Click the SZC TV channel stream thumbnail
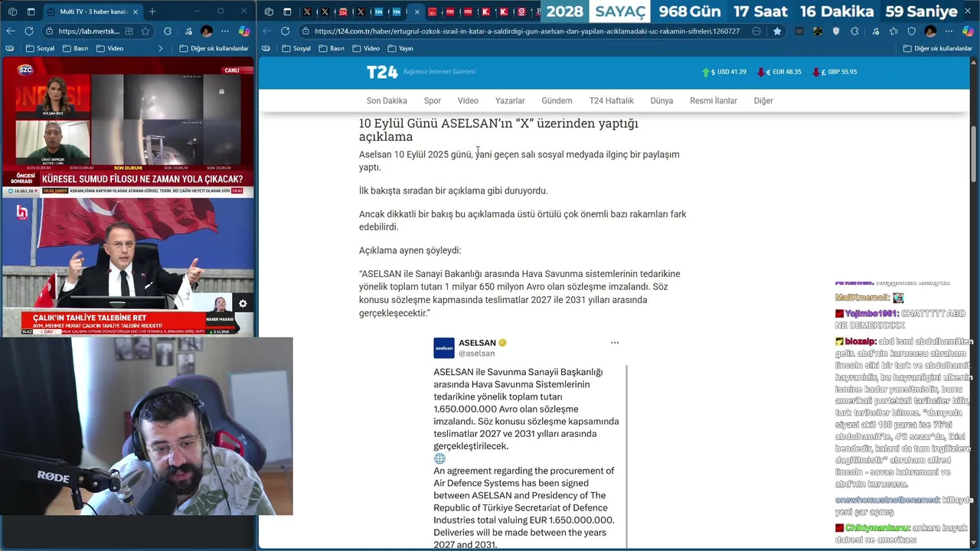980x551 pixels. tap(127, 127)
